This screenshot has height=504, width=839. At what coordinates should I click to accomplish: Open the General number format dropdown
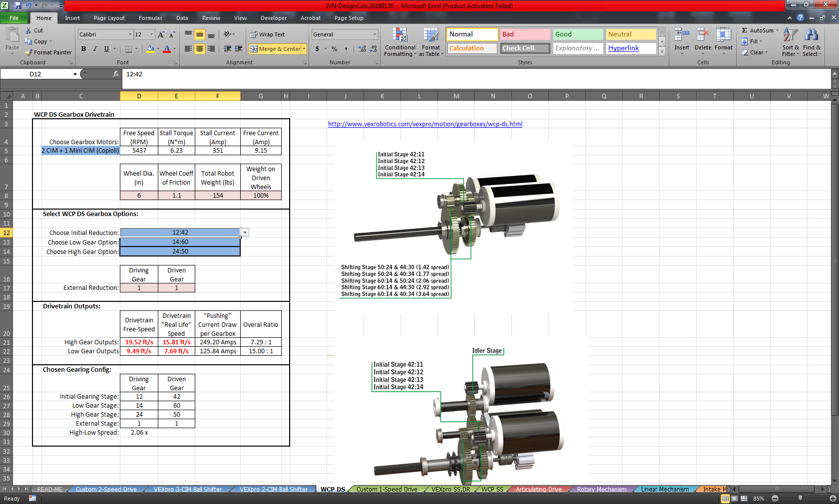pos(375,34)
